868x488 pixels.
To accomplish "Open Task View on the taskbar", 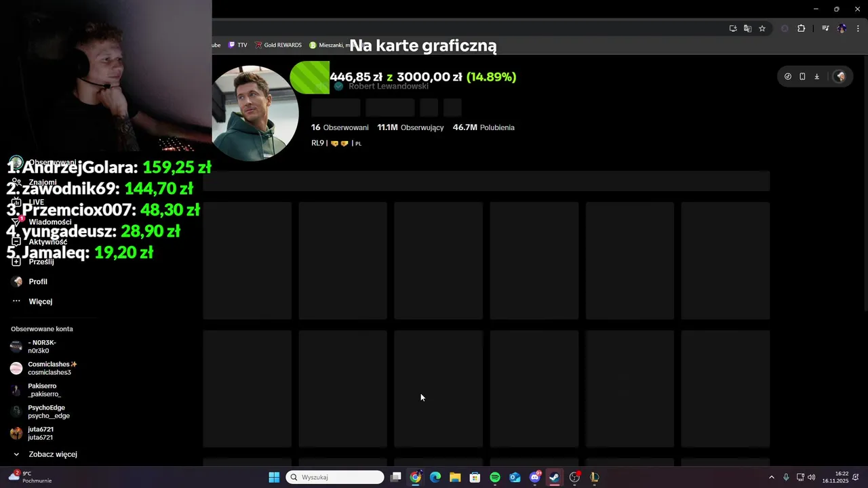I will [396, 477].
